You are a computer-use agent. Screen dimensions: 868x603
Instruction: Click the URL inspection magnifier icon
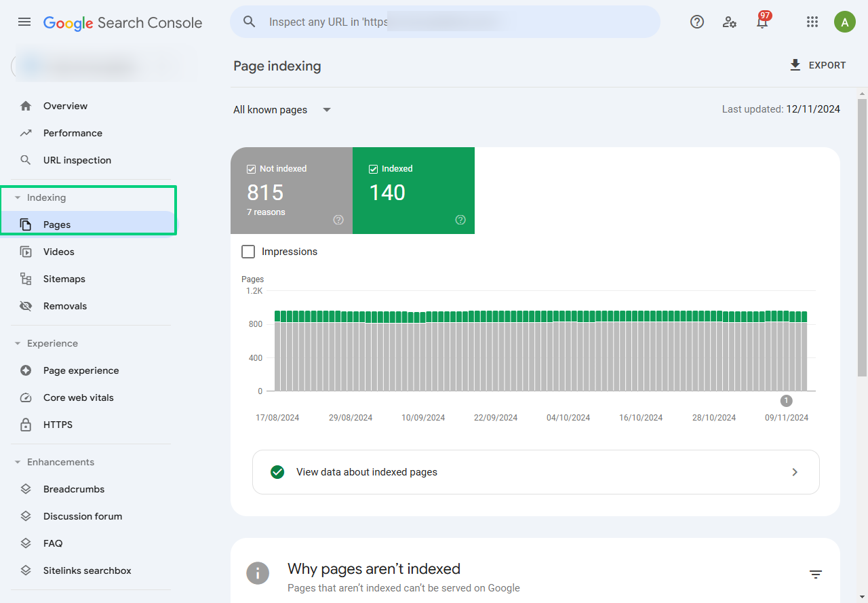[x=26, y=160]
